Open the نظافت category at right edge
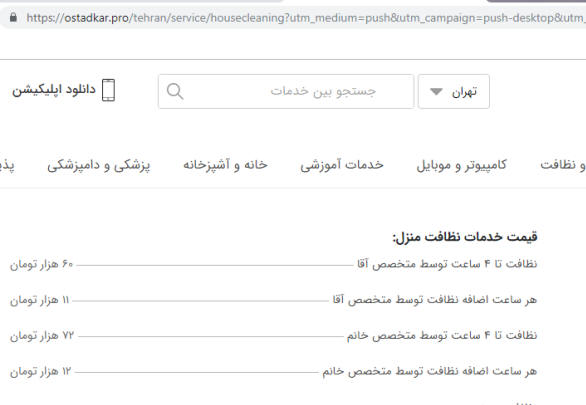Screen dimensions: 586x405 tap(563, 165)
